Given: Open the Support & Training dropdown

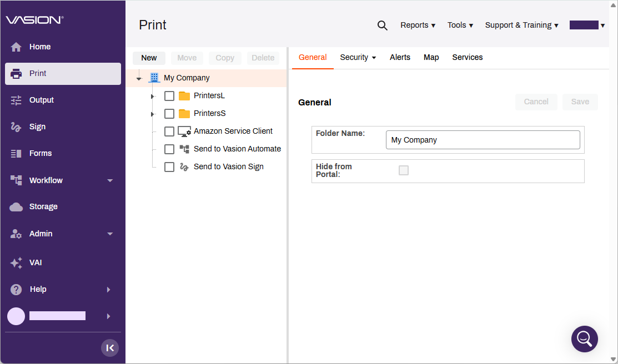Looking at the screenshot, I should [x=521, y=25].
